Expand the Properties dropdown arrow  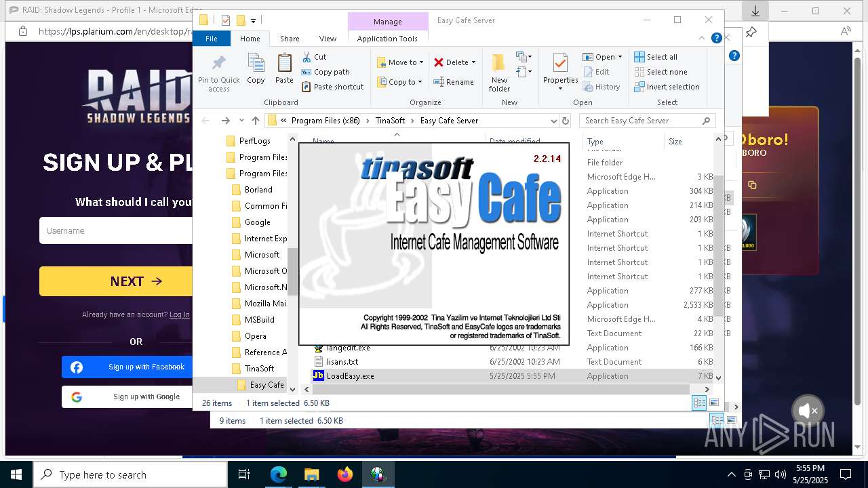560,89
